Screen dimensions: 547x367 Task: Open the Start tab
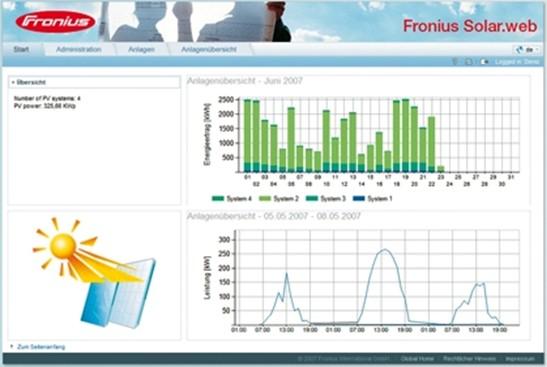21,50
